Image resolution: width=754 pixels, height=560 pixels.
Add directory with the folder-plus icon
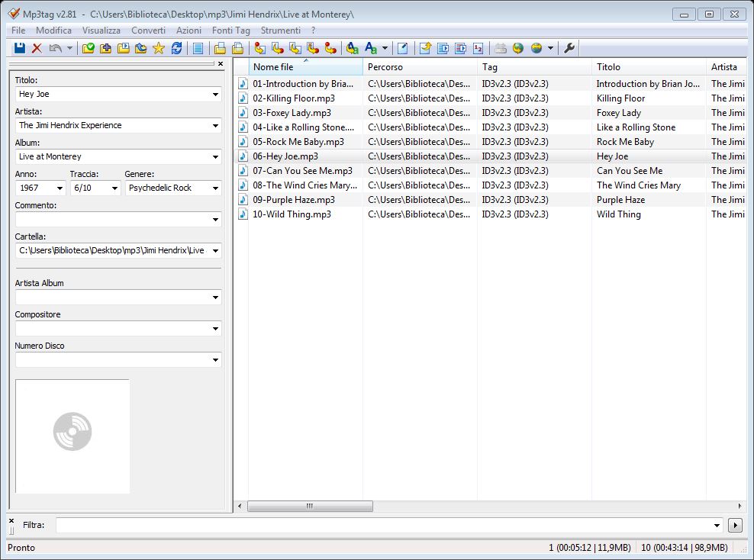pyautogui.click(x=106, y=48)
